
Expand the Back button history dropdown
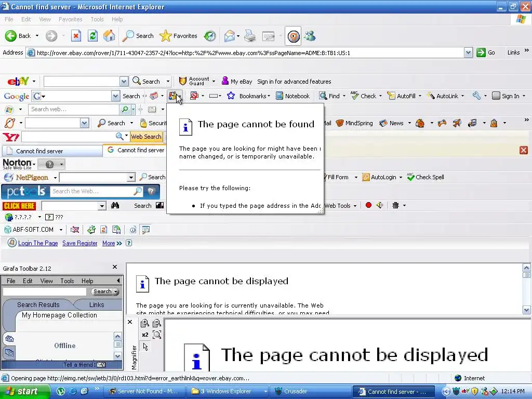[37, 36]
